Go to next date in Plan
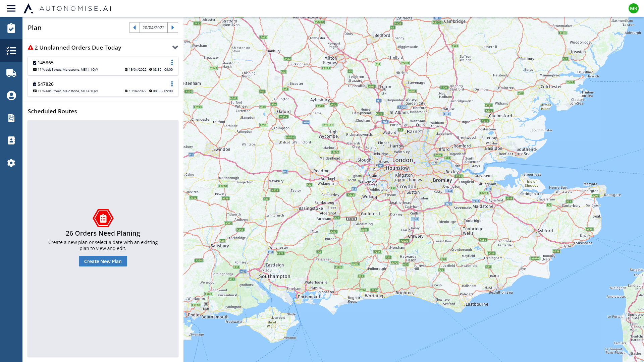Image resolution: width=644 pixels, height=362 pixels. (173, 27)
